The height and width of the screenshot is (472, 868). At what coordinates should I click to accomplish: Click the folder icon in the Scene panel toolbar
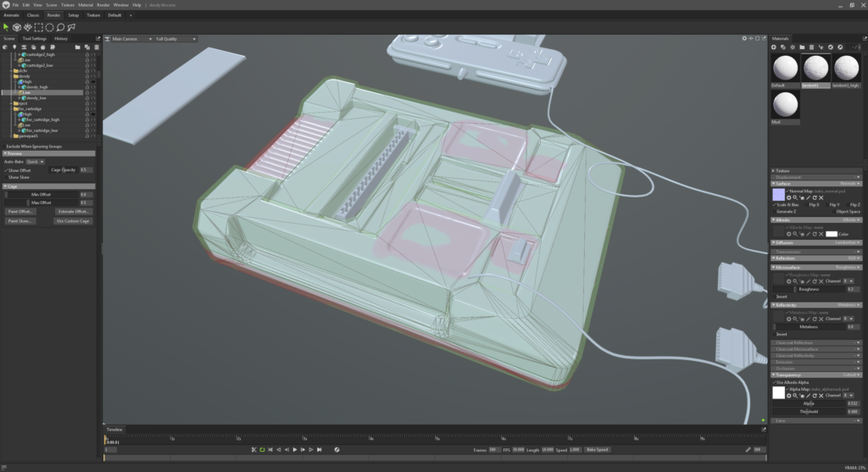pos(77,47)
